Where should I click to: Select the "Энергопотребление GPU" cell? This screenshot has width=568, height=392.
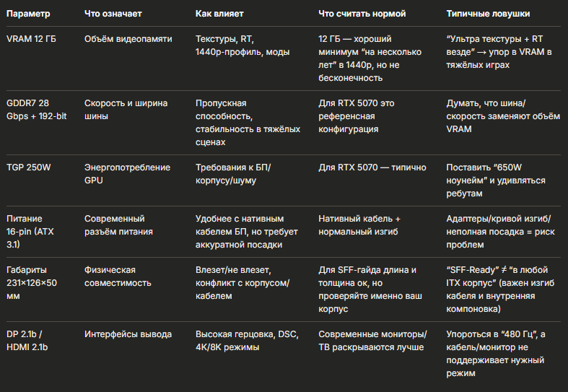[x=127, y=174]
